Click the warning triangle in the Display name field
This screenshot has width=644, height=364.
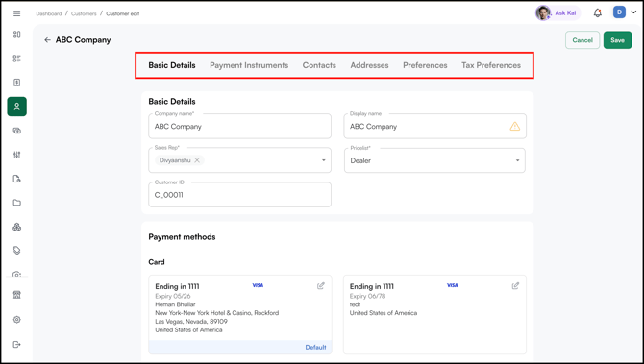514,127
